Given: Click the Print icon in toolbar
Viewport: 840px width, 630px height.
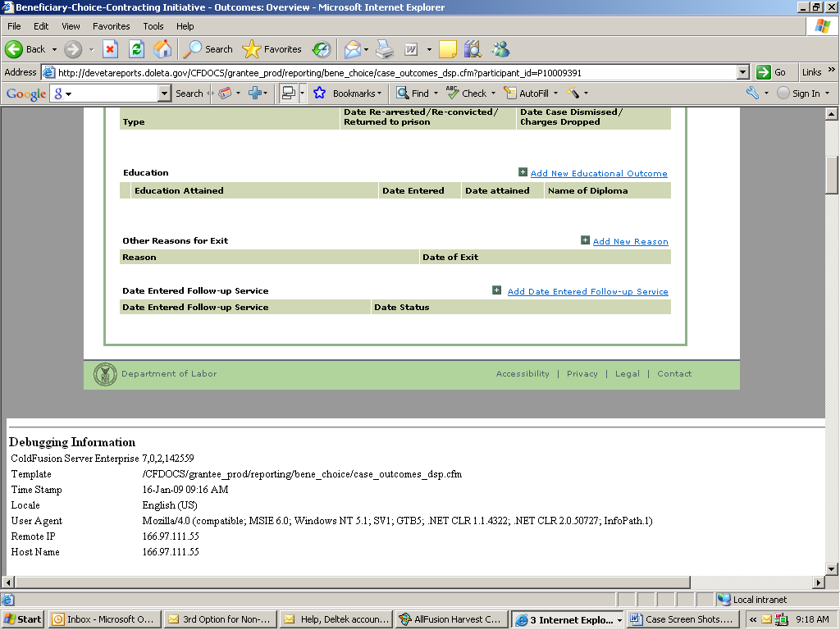Looking at the screenshot, I should coord(385,49).
